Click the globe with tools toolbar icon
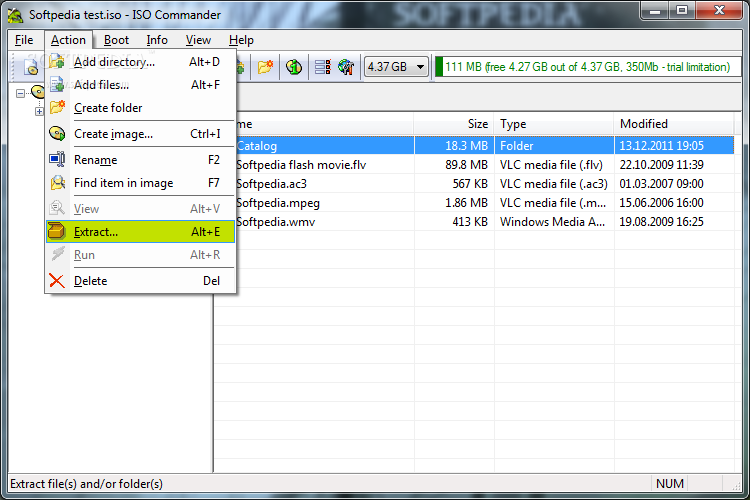Viewport: 750px width, 500px height. [x=346, y=67]
